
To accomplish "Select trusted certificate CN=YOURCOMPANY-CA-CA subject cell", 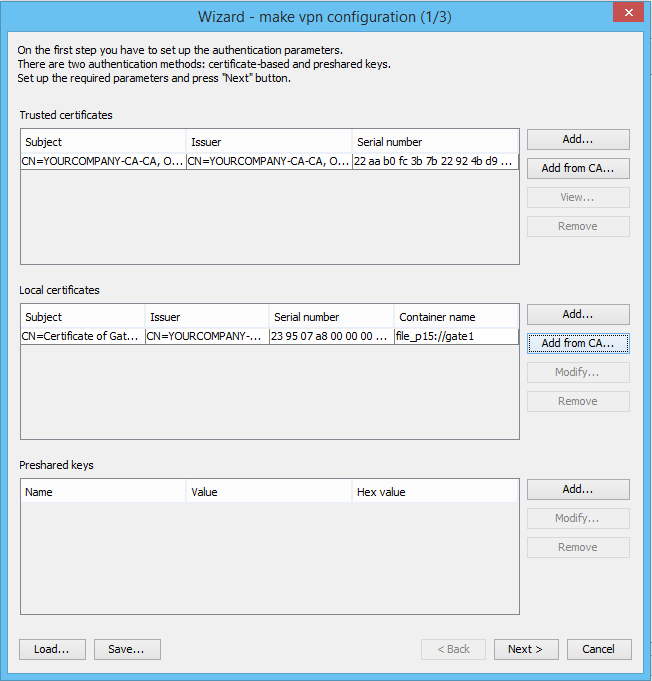I will click(103, 162).
